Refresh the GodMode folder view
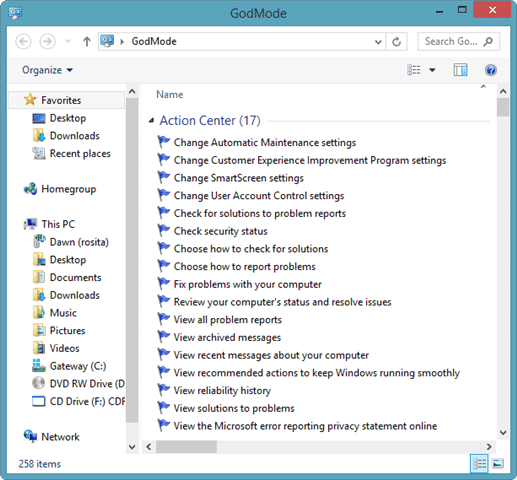This screenshot has width=517, height=480. pyautogui.click(x=396, y=42)
